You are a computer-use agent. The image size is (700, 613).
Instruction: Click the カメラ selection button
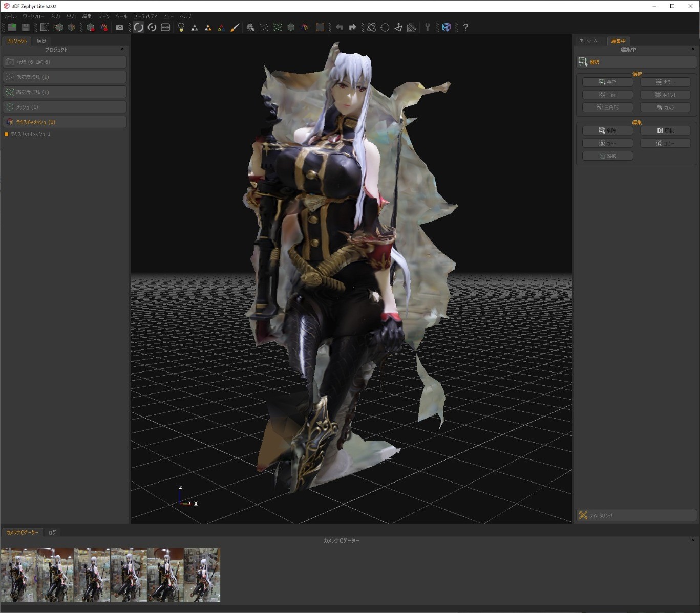tap(666, 107)
